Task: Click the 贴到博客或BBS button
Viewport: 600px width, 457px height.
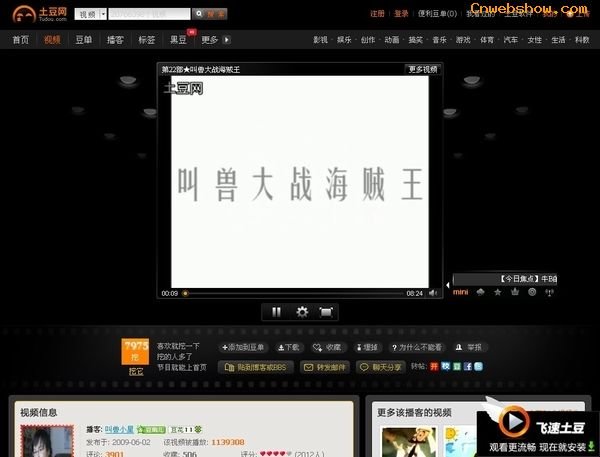Action: pyautogui.click(x=256, y=367)
